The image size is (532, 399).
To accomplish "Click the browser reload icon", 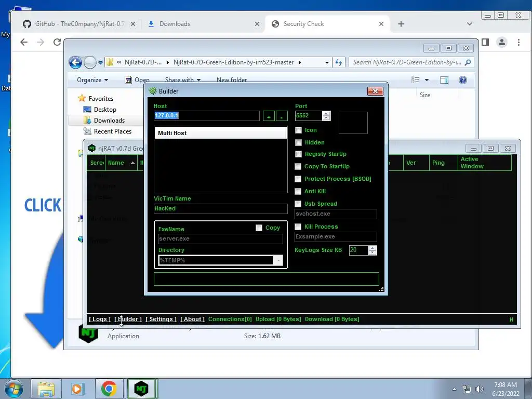I will (57, 42).
